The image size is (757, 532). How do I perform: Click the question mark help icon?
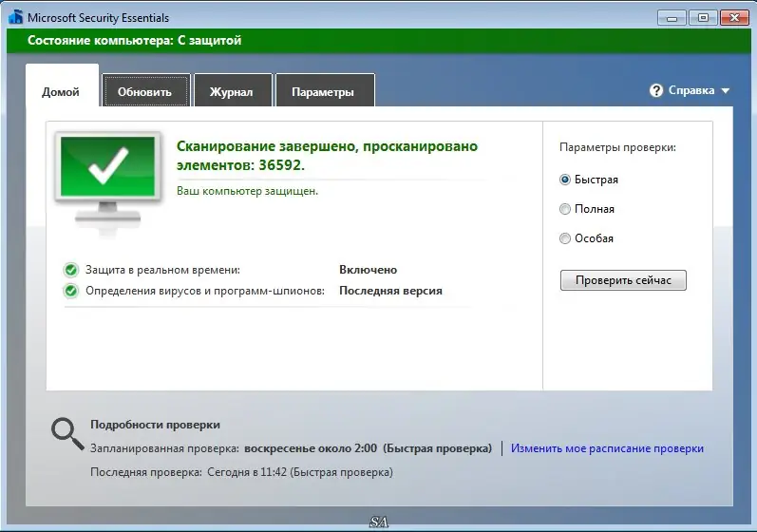[x=656, y=90]
